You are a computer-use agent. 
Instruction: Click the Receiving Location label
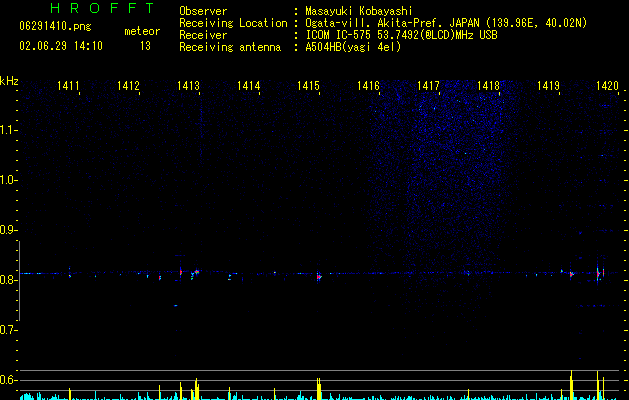click(x=233, y=23)
